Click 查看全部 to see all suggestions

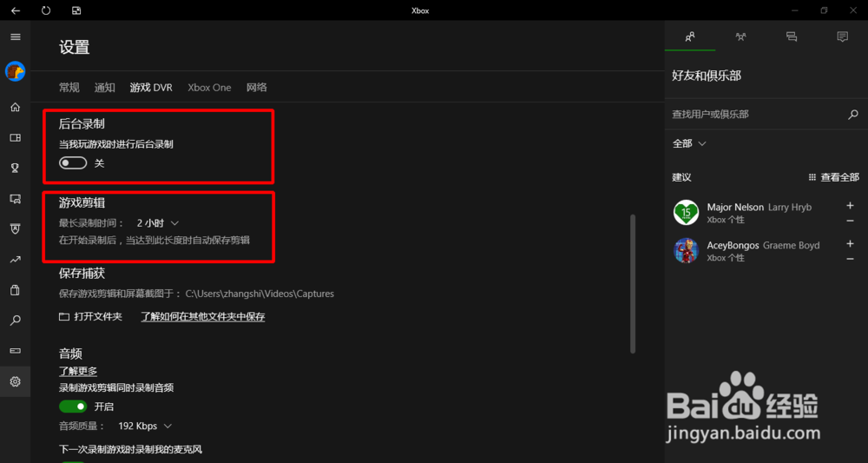pyautogui.click(x=833, y=177)
